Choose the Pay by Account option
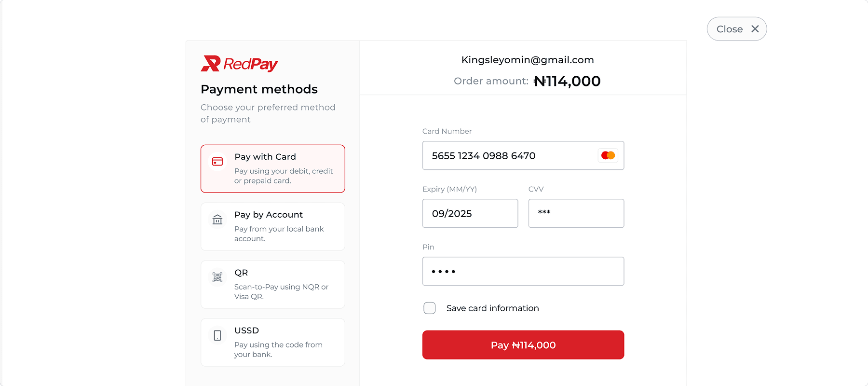This screenshot has width=868, height=386. [273, 226]
